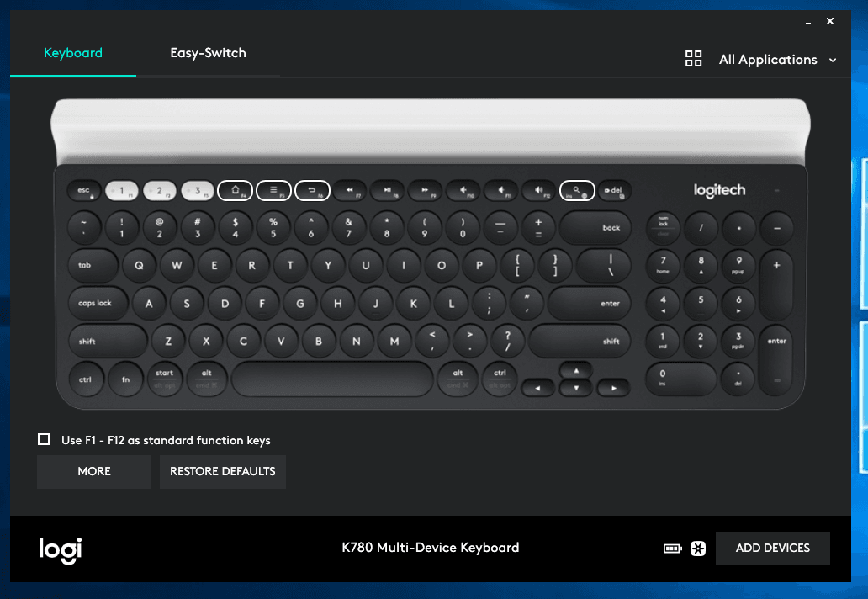Image resolution: width=868 pixels, height=599 pixels.
Task: Click the Logi logo
Action: coord(61,550)
